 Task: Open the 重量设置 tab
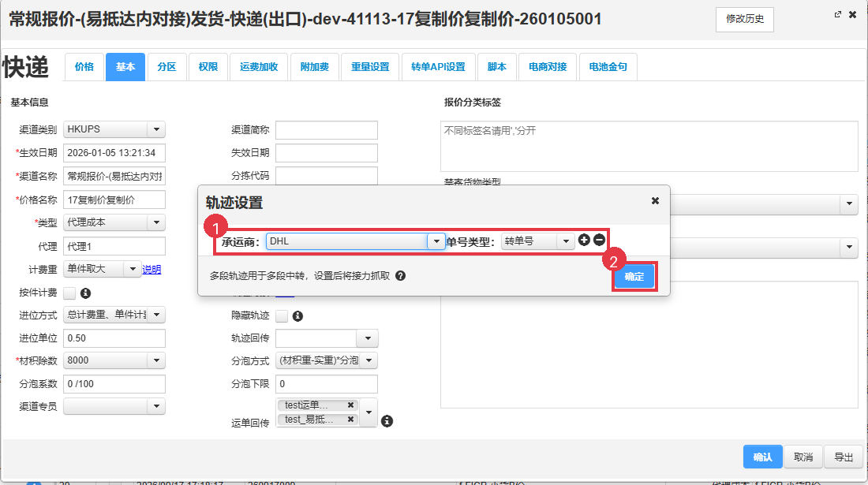370,67
